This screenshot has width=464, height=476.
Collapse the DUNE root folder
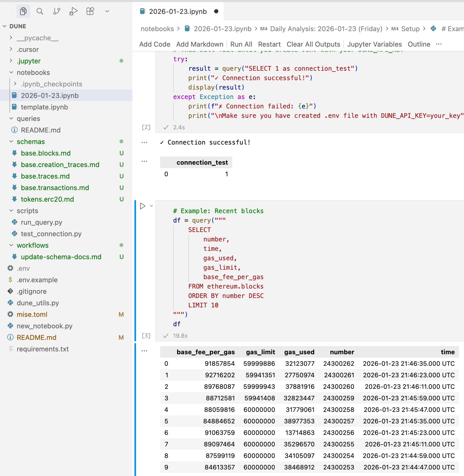click(x=4, y=26)
